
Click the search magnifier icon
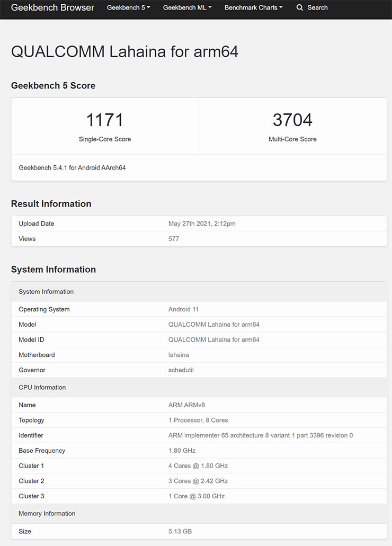pyautogui.click(x=300, y=8)
